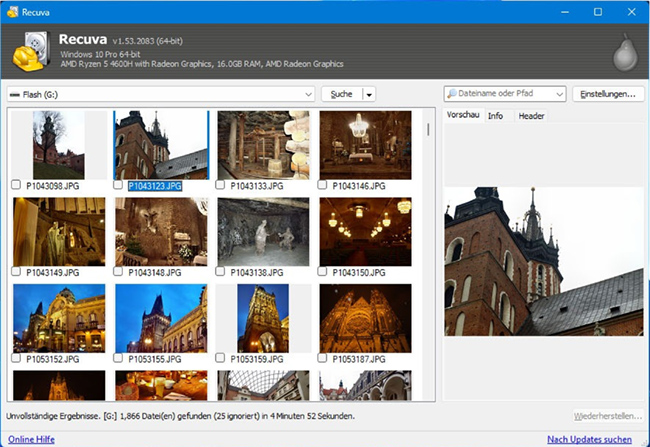Click the Recuva title bar app icon
The width and height of the screenshot is (650, 447).
(12, 12)
